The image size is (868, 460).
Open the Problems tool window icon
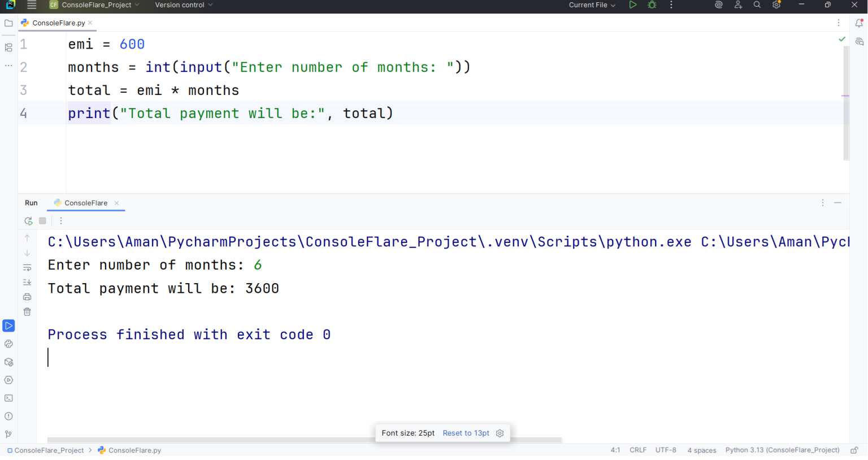coord(8,416)
